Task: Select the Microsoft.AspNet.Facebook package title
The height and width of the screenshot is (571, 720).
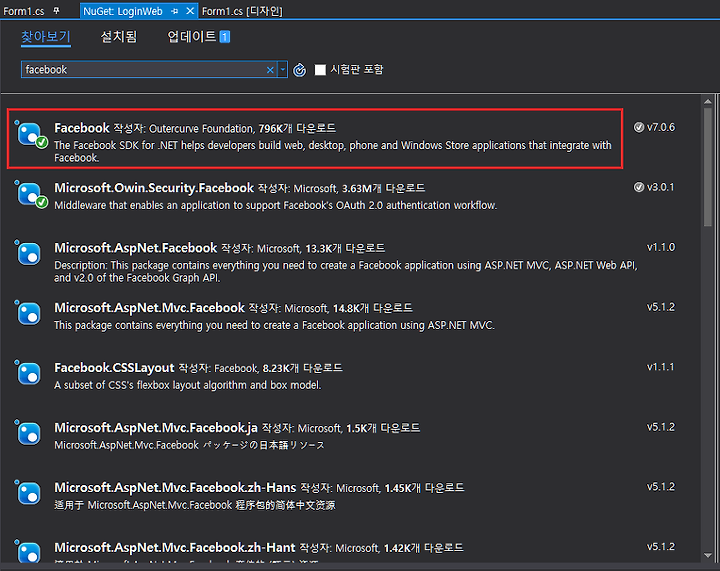Action: click(135, 248)
